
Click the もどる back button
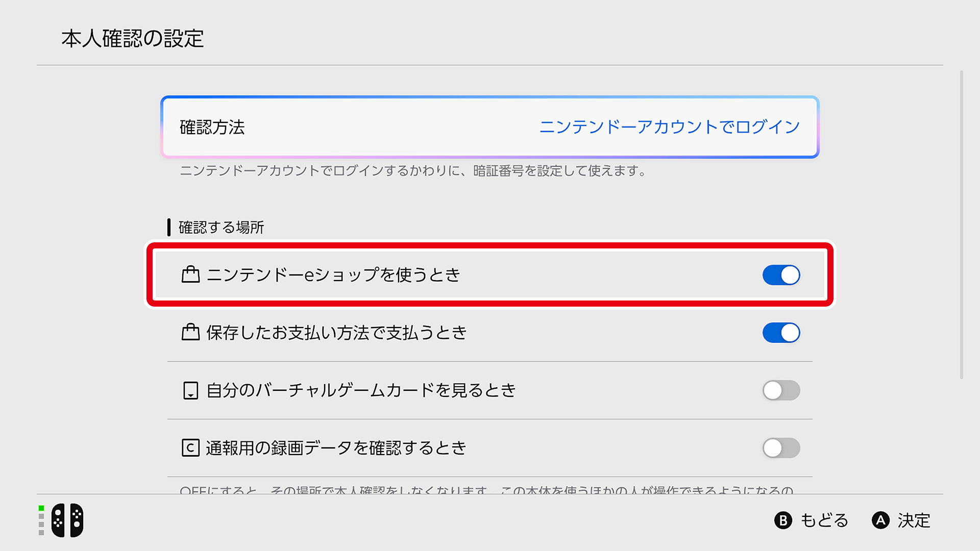point(811,520)
